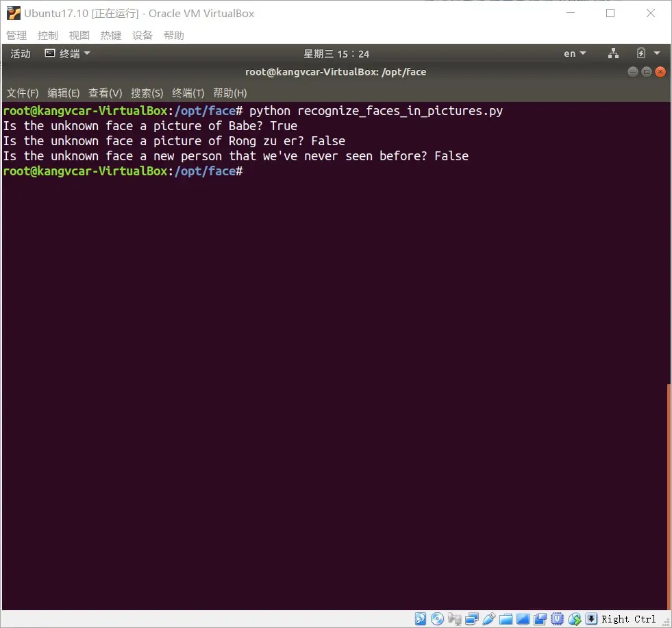Screen dimensions: 672x628
Task: Open 终端(T) menu in terminal
Action: click(188, 93)
